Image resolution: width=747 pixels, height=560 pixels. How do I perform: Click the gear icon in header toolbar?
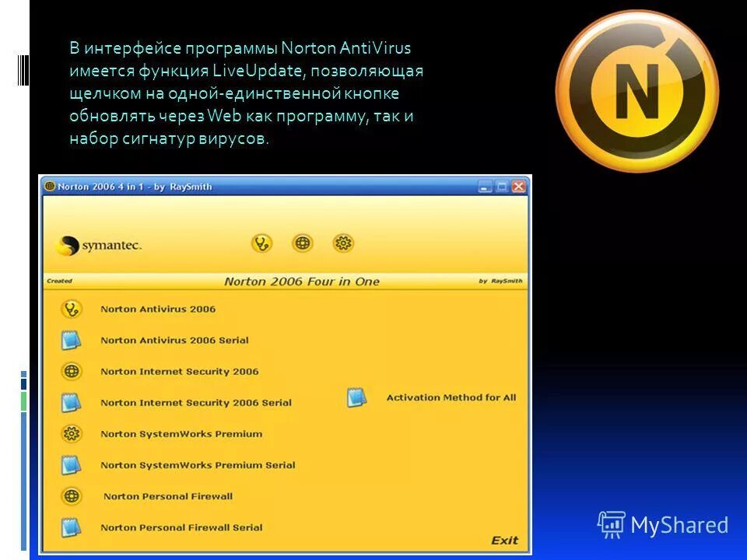click(x=343, y=243)
